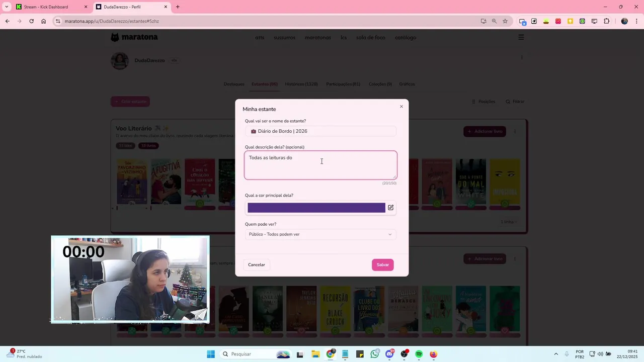Screen dimensions: 644x362
Task: Expand the system tray hidden icons chevron
Action: tap(556, 354)
